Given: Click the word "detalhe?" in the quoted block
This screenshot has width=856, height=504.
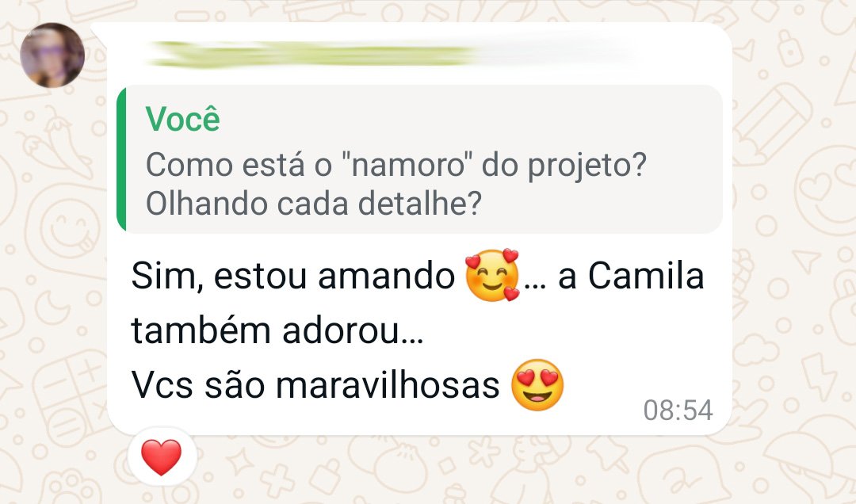Looking at the screenshot, I should click(x=420, y=204).
